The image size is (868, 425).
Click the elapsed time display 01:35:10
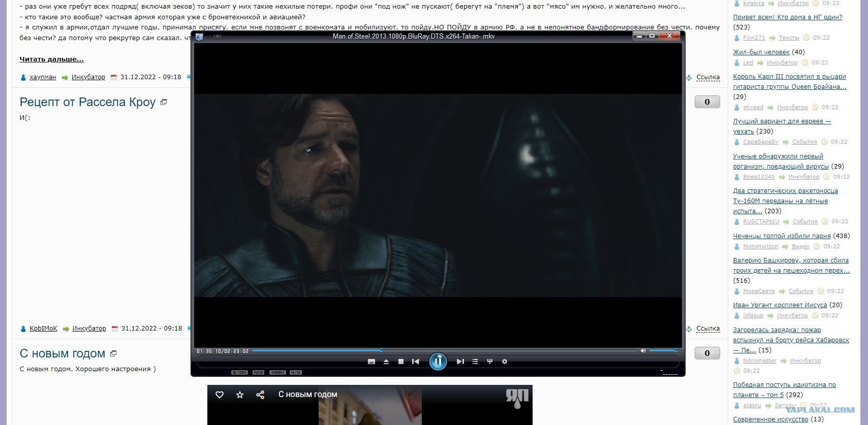209,351
